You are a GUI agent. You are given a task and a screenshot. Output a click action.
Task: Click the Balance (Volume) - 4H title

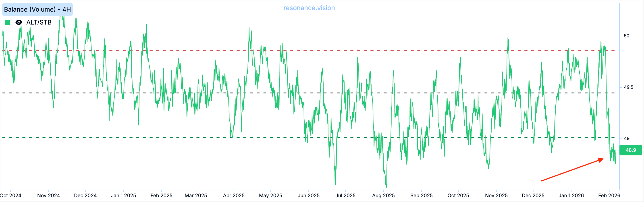click(37, 10)
